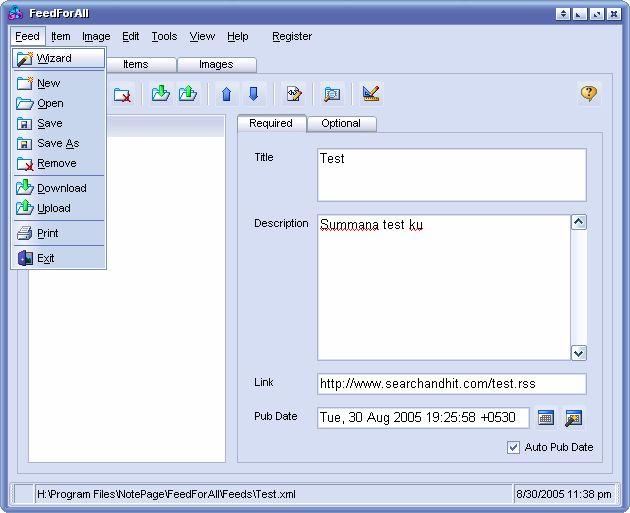Image resolution: width=630 pixels, height=513 pixels.
Task: Click the Description scrollbar up arrow
Action: [579, 223]
